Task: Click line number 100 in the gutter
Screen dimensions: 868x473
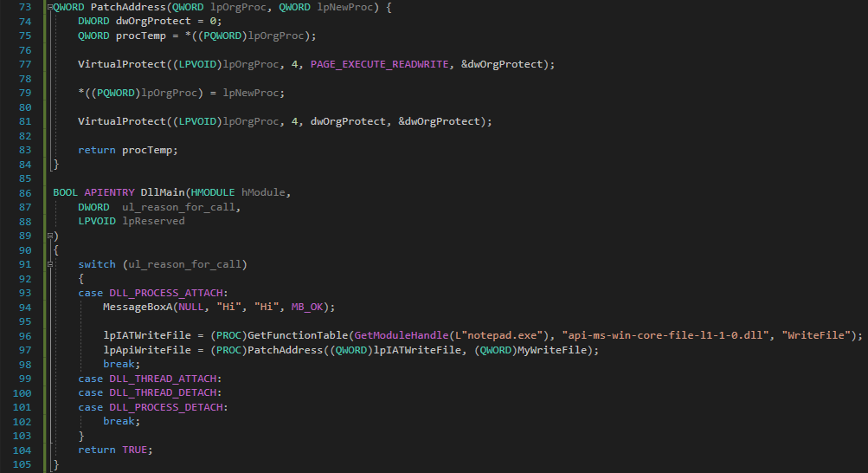Action: click(23, 393)
